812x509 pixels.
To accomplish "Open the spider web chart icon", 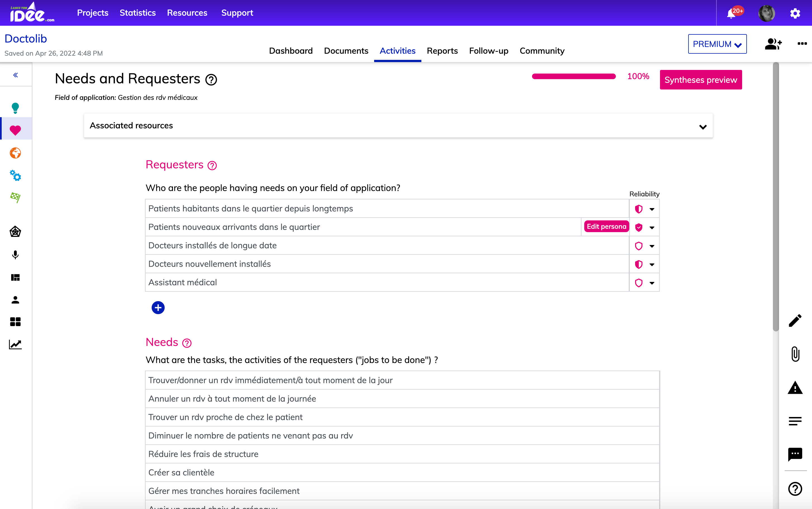I will pos(15,232).
